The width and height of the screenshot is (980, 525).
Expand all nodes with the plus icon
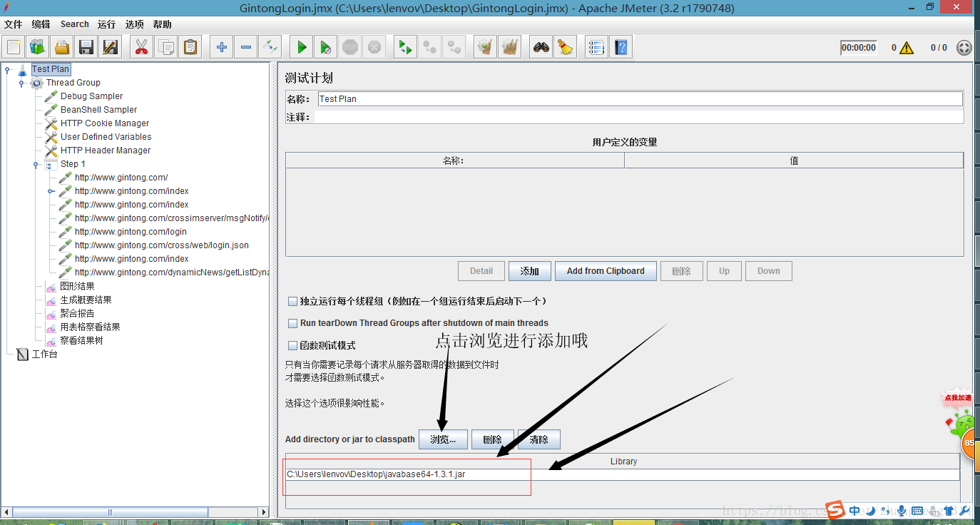pos(222,48)
